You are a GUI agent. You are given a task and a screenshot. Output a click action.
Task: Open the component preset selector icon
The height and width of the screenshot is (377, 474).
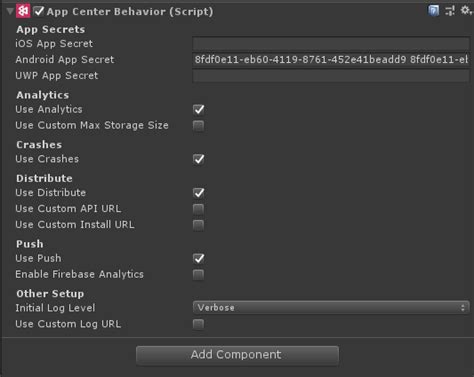pos(450,11)
